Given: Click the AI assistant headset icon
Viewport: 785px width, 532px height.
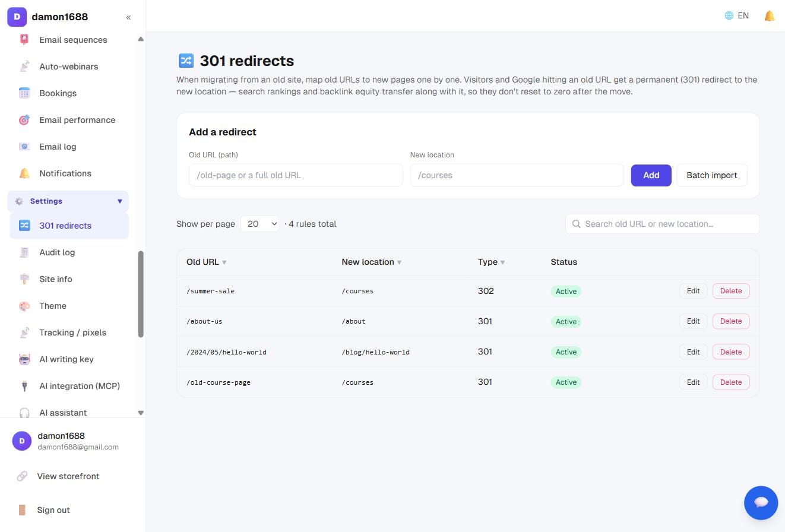Looking at the screenshot, I should (x=24, y=412).
